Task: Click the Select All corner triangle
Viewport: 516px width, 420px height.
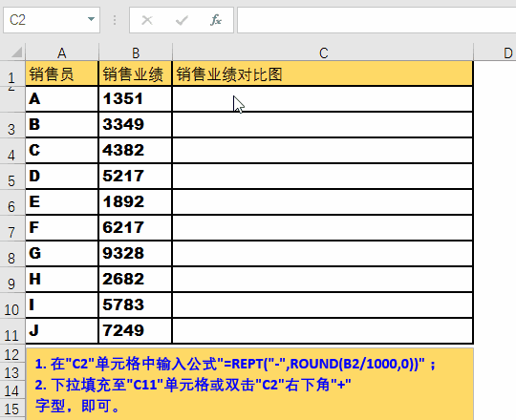Action: coord(12,52)
